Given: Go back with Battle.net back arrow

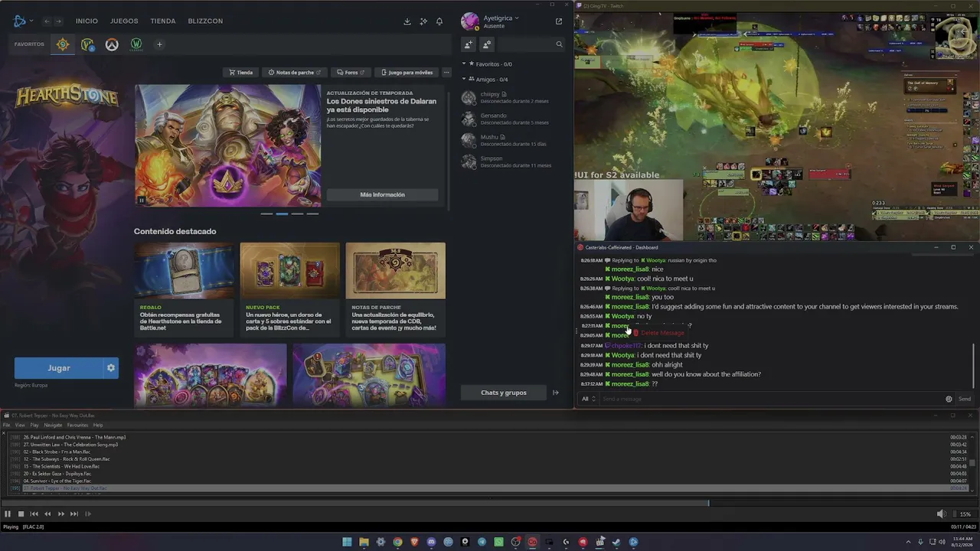Looking at the screenshot, I should [47, 21].
